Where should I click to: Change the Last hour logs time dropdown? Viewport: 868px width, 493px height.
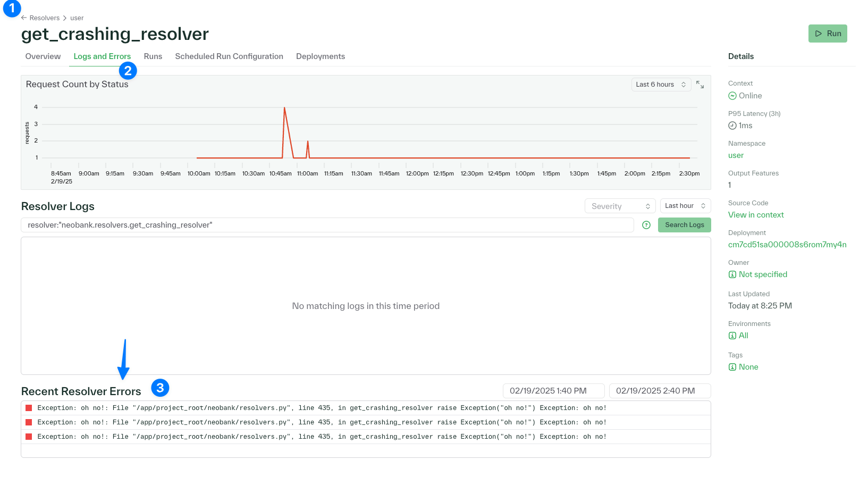(x=685, y=206)
